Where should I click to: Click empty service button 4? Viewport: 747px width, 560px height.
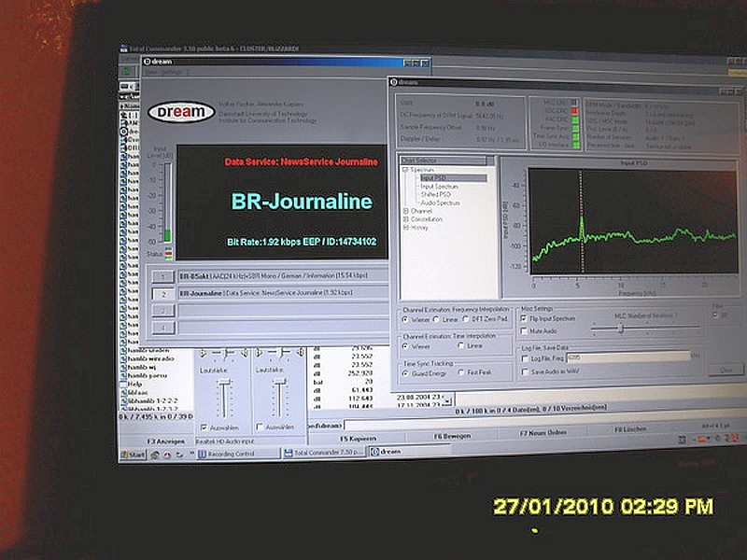(x=163, y=328)
